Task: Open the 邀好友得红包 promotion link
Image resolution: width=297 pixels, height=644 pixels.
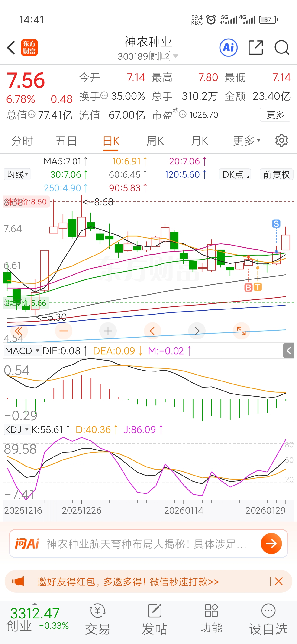Action: pos(128,582)
